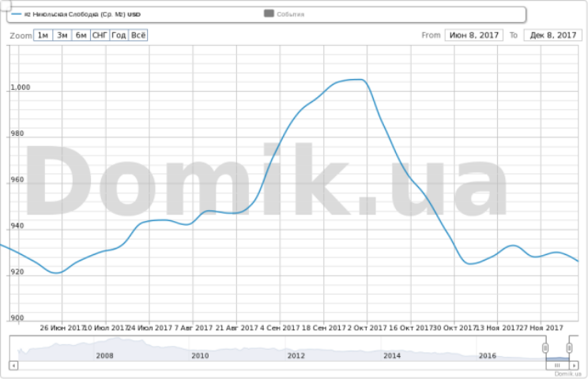The width and height of the screenshot is (588, 379).
Task: Toggle the События legend item
Action: [285, 14]
